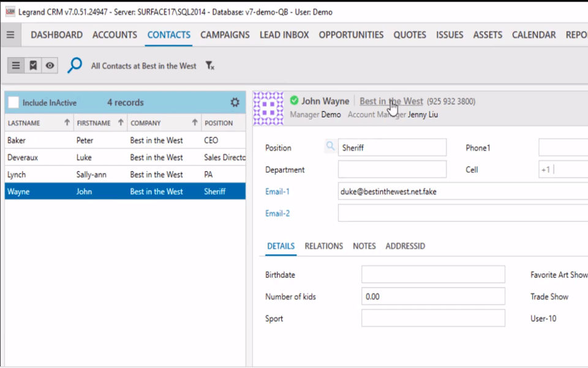Click the Email-1 address field
The width and height of the screenshot is (588, 368).
click(x=463, y=191)
